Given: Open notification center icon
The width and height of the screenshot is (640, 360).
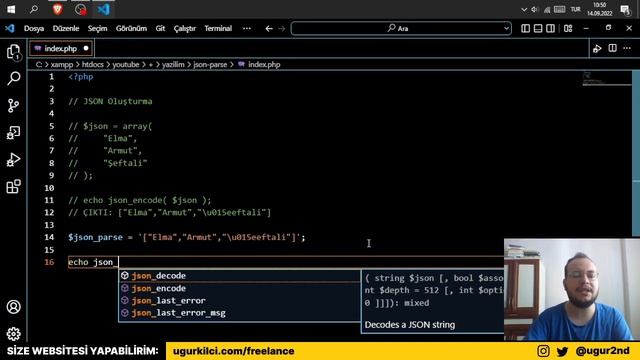Looking at the screenshot, I should click(x=625, y=9).
